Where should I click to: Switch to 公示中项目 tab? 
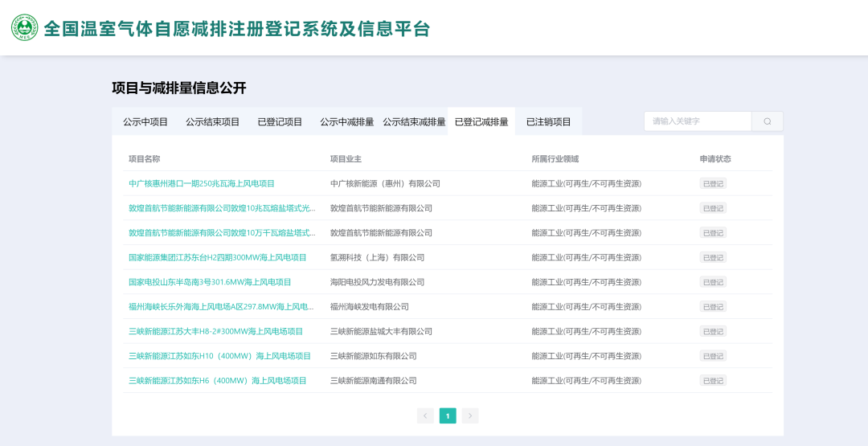point(145,121)
